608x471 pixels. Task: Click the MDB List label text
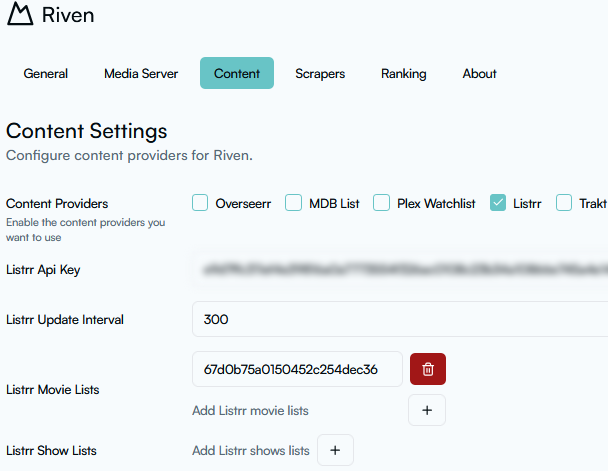point(334,204)
